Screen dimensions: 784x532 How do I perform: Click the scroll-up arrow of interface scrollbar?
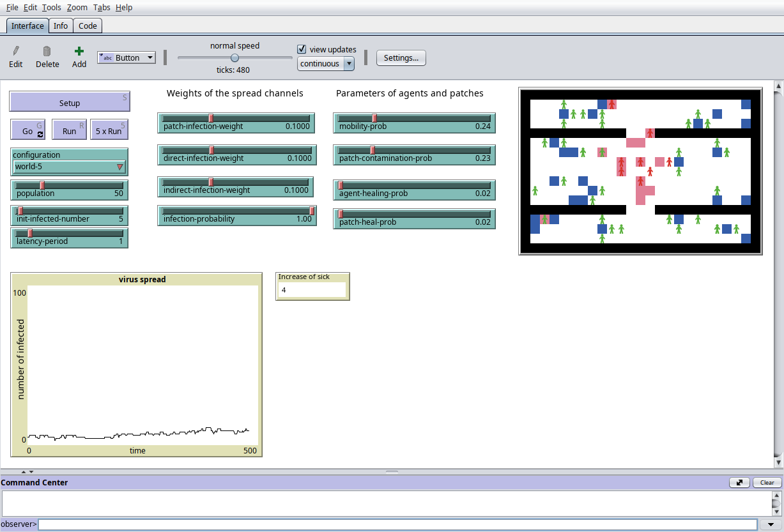point(778,86)
